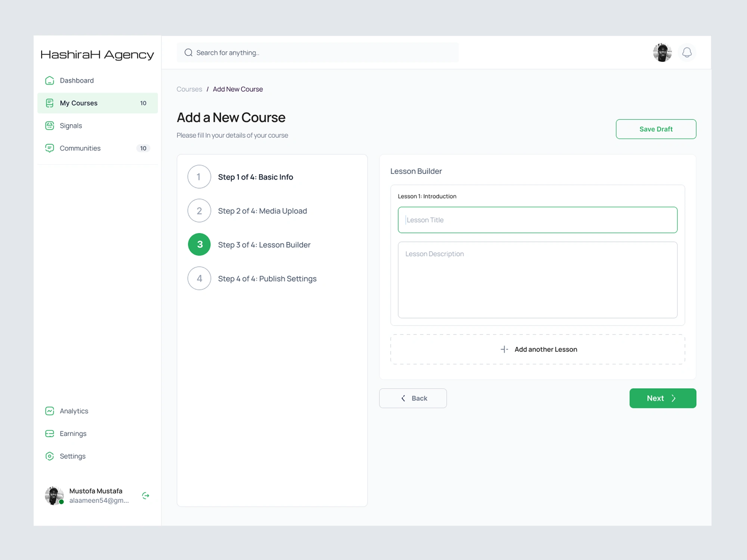Click the Dashboard home icon

tap(50, 81)
